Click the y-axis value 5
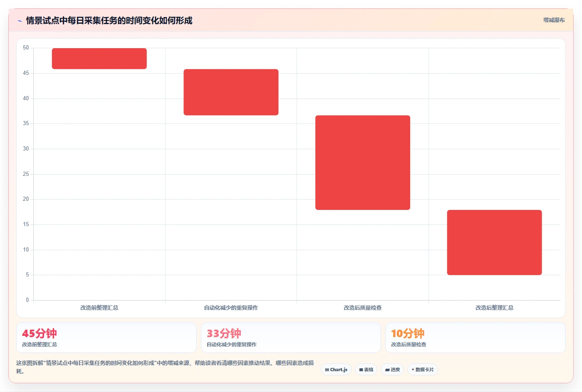The width and height of the screenshot is (582, 392). 27,275
